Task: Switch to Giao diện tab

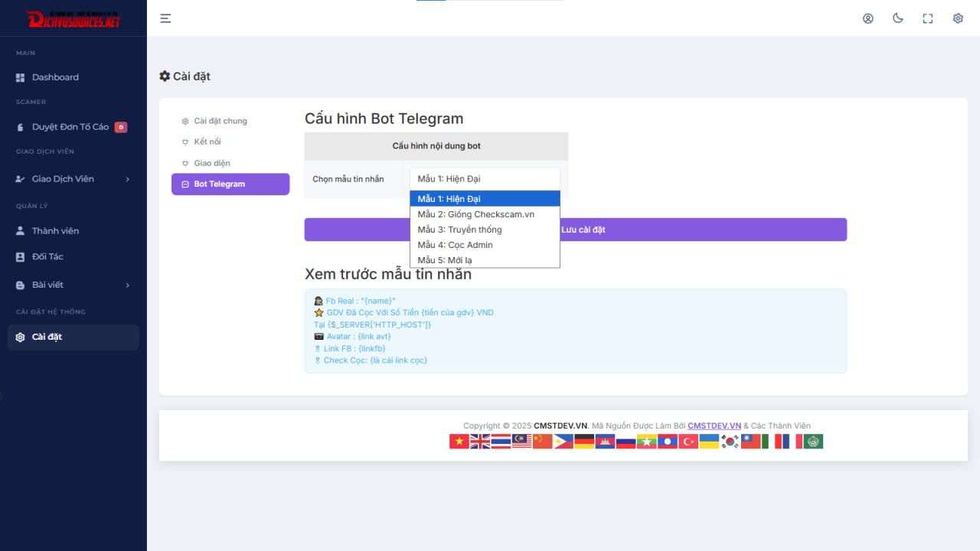Action: (x=212, y=163)
